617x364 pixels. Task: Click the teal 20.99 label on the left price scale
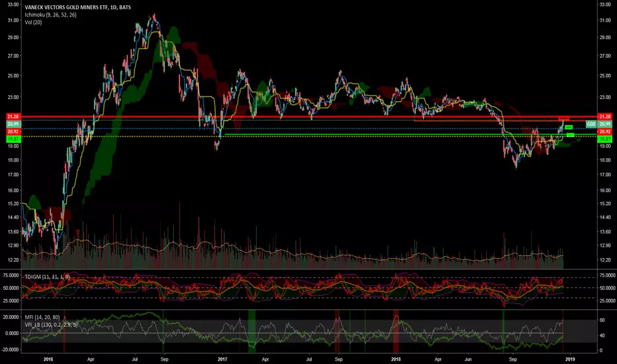pyautogui.click(x=13, y=124)
